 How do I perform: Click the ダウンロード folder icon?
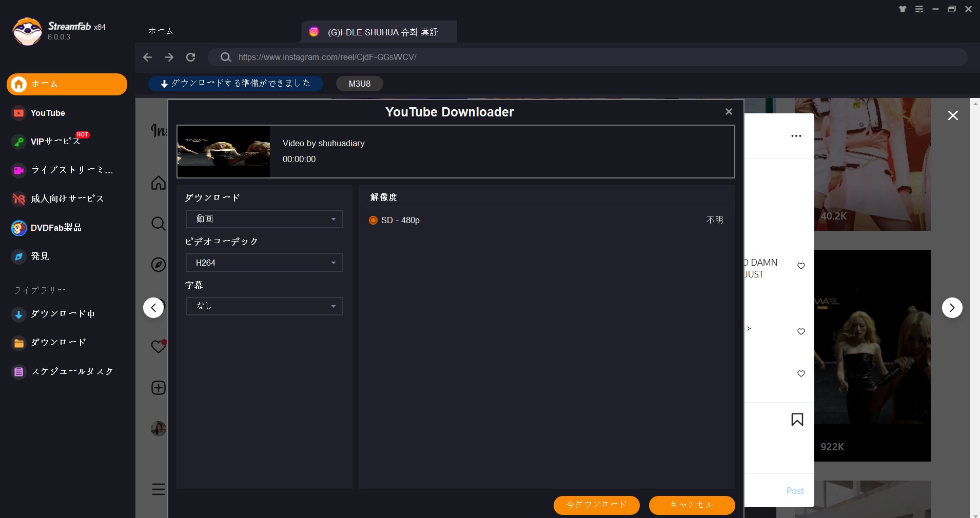19,343
